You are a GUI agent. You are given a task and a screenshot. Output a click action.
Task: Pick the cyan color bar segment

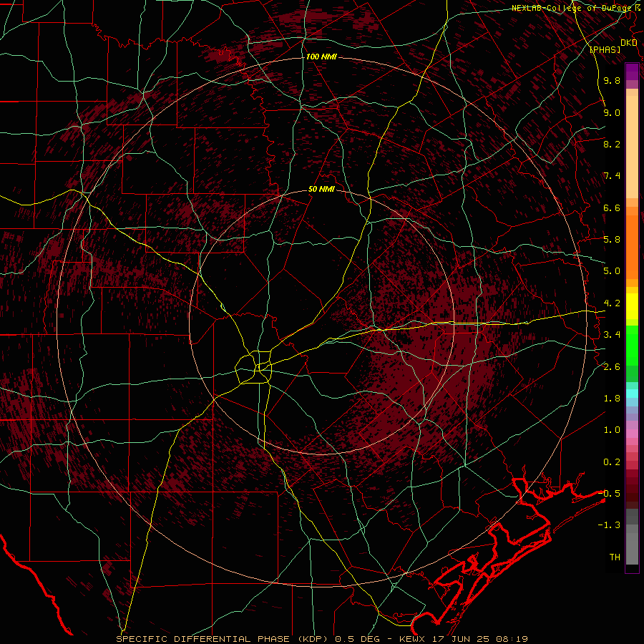click(632, 393)
